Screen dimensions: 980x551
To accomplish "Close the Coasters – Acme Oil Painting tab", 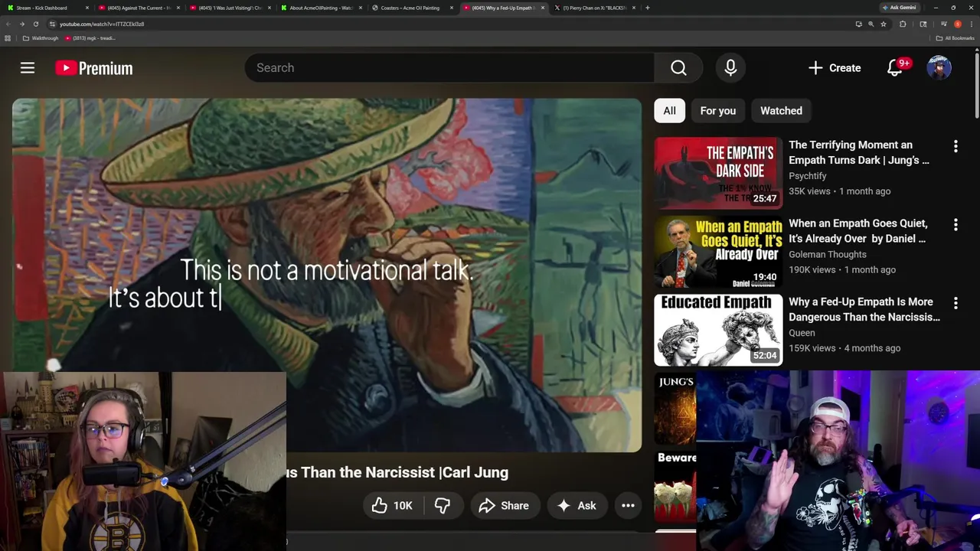I will click(452, 8).
